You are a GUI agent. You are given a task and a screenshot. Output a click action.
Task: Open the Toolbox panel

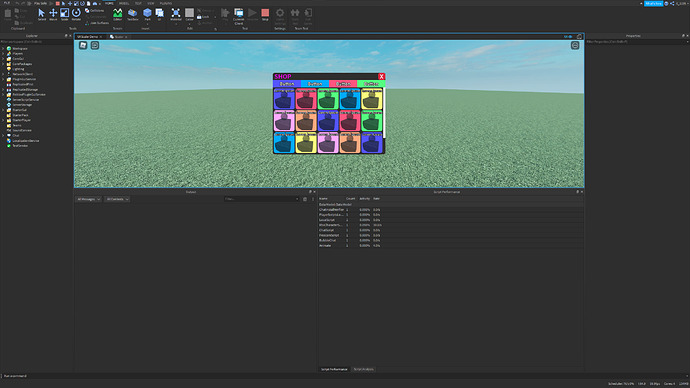(x=132, y=15)
